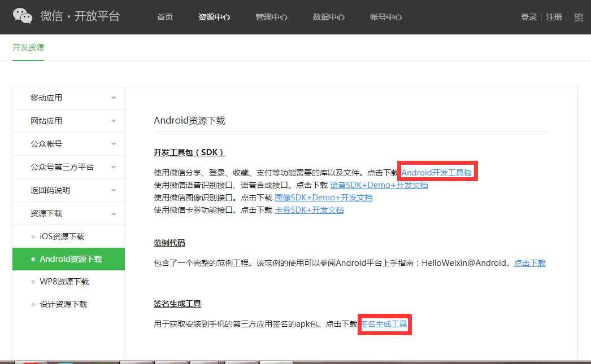The image size is (591, 364).
Task: Download 卡券SDK+开发文档 link
Action: click(309, 210)
